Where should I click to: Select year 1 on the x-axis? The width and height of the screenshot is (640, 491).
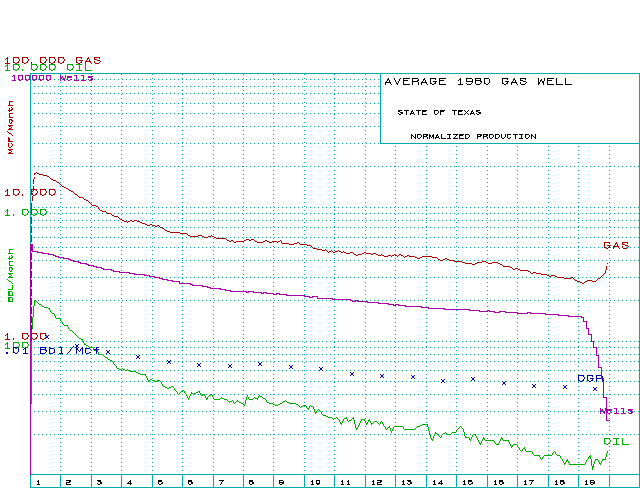point(37,482)
